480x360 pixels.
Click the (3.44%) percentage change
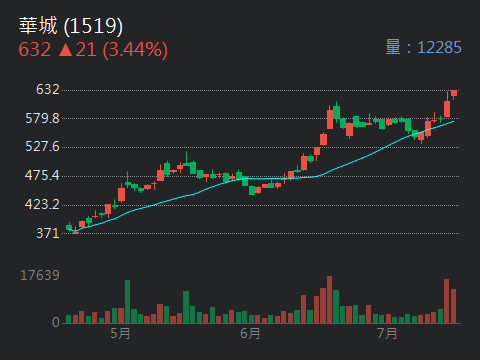(x=135, y=50)
